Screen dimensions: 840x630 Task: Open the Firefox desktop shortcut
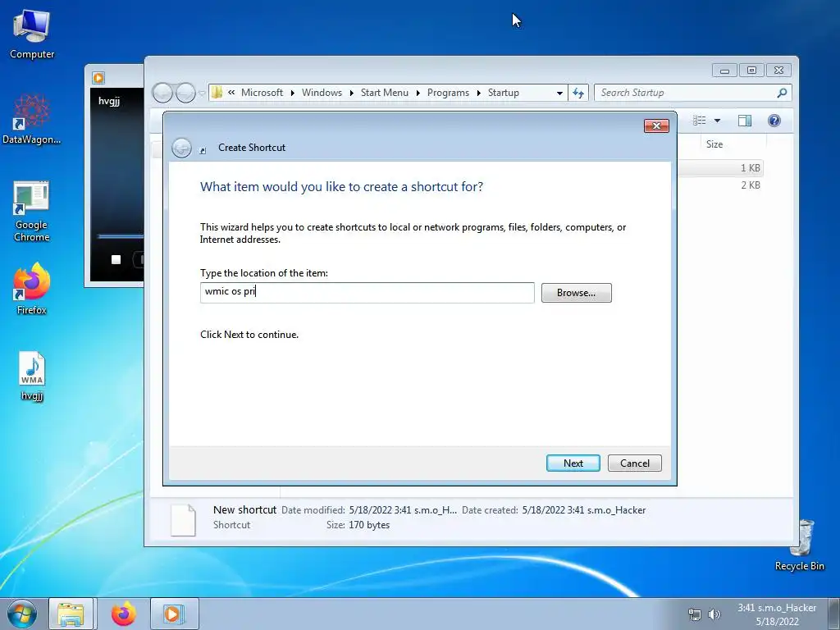[32, 288]
